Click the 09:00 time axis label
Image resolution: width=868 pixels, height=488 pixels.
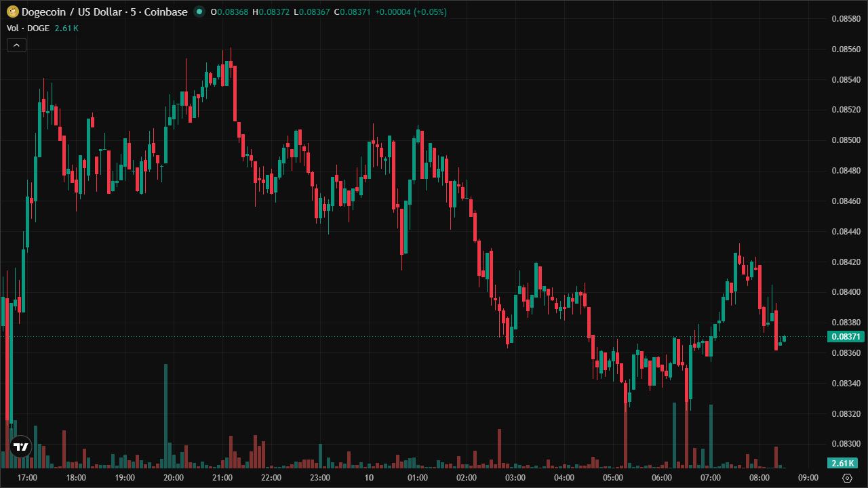(808, 478)
